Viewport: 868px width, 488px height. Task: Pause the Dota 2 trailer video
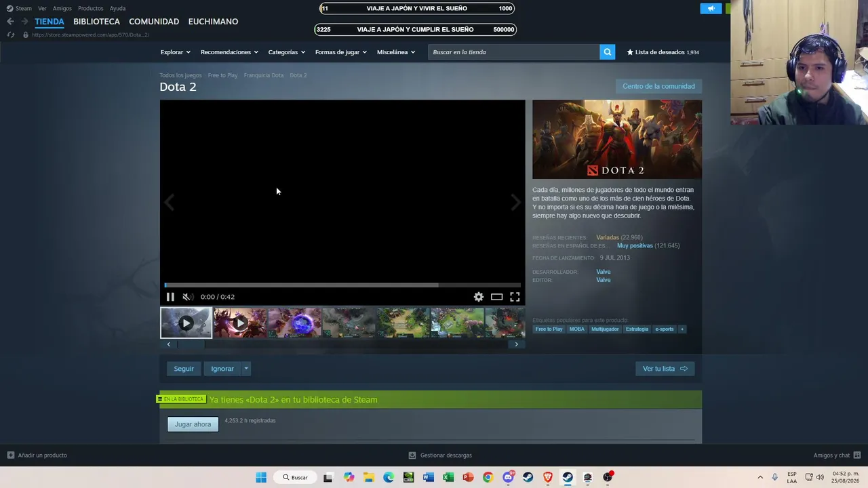170,297
